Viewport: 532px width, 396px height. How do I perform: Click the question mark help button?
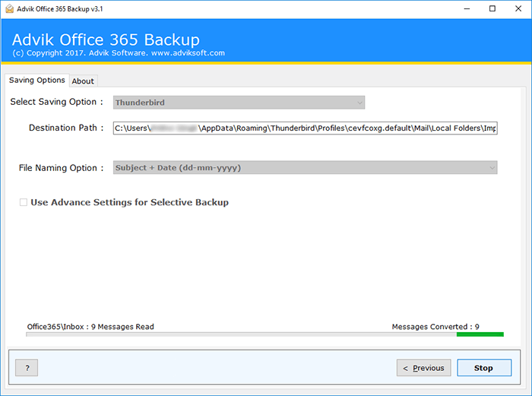pos(27,368)
